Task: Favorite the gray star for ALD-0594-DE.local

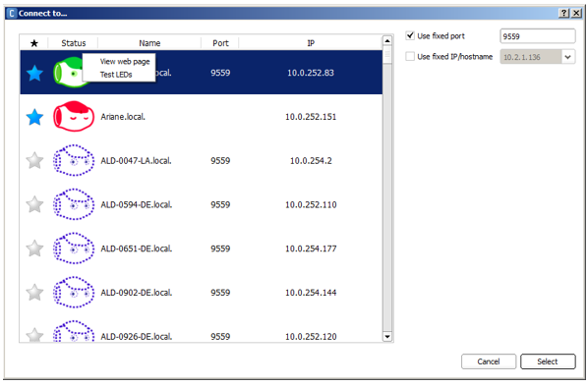Action: [x=34, y=204]
